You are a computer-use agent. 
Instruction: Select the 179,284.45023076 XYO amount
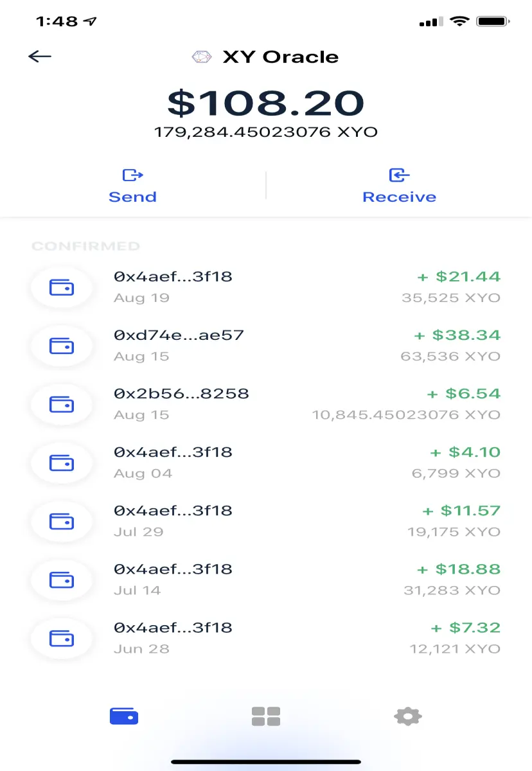pos(266,133)
